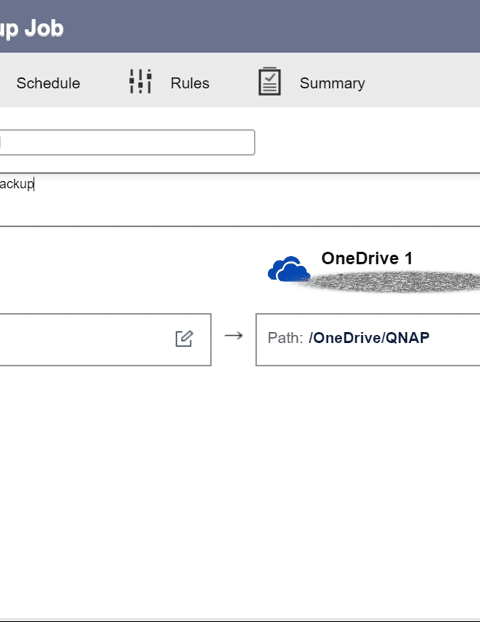The width and height of the screenshot is (480, 622).
Task: Click the Path: label text
Action: [285, 338]
